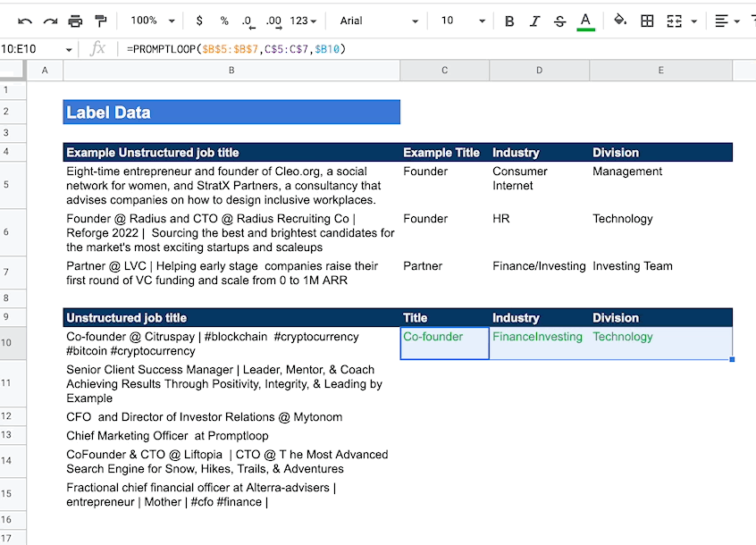Click the Undo arrow icon
Screen dimensions: 756x545
pyautogui.click(x=25, y=21)
